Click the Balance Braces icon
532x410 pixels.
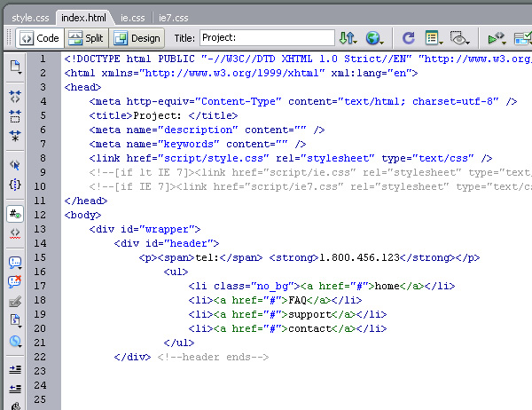coord(15,185)
